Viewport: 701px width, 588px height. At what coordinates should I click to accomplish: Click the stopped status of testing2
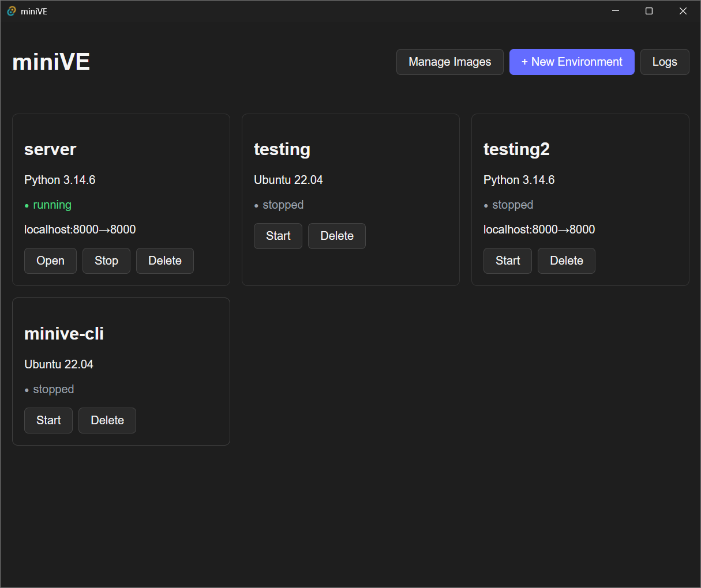(508, 205)
